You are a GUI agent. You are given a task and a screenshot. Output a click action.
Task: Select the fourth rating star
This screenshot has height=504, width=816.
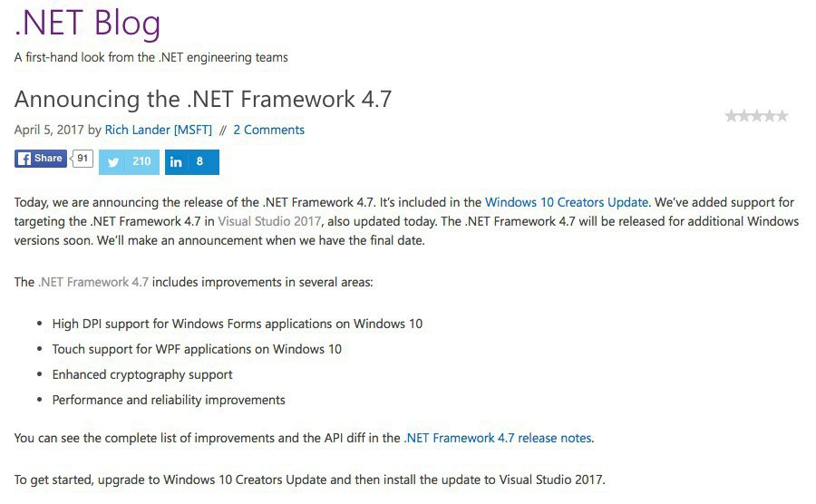(769, 116)
